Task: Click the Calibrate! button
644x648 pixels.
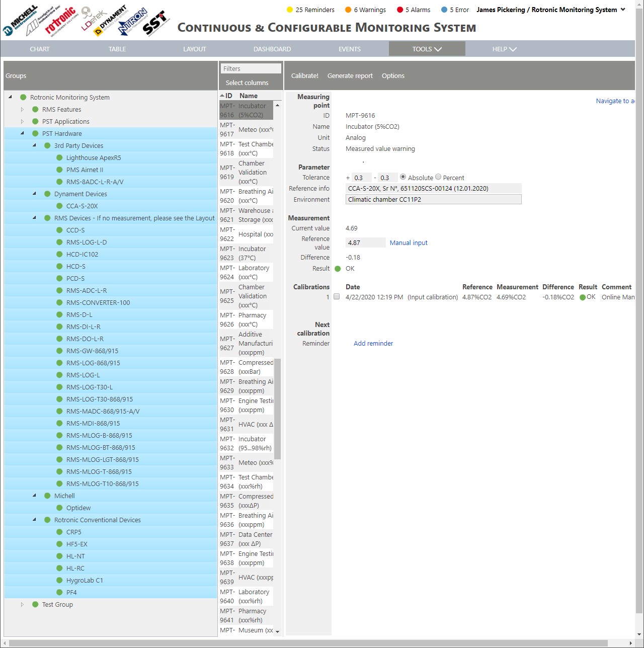Action: click(x=305, y=76)
